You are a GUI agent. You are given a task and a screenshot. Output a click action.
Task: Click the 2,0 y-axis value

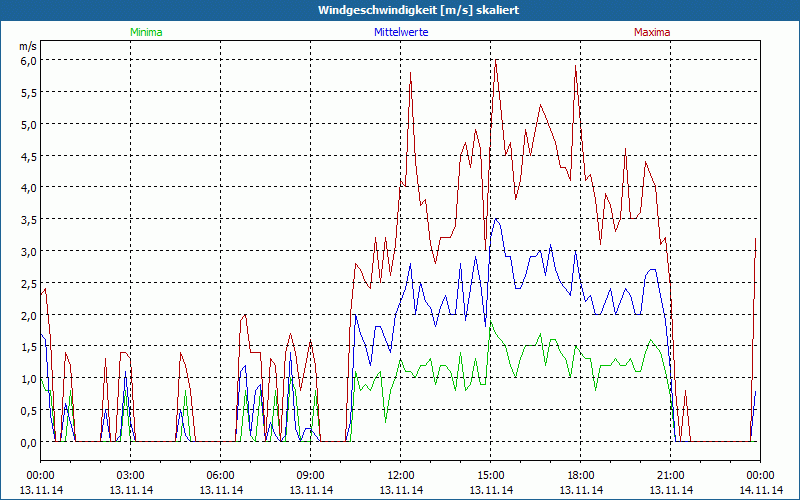(x=28, y=315)
